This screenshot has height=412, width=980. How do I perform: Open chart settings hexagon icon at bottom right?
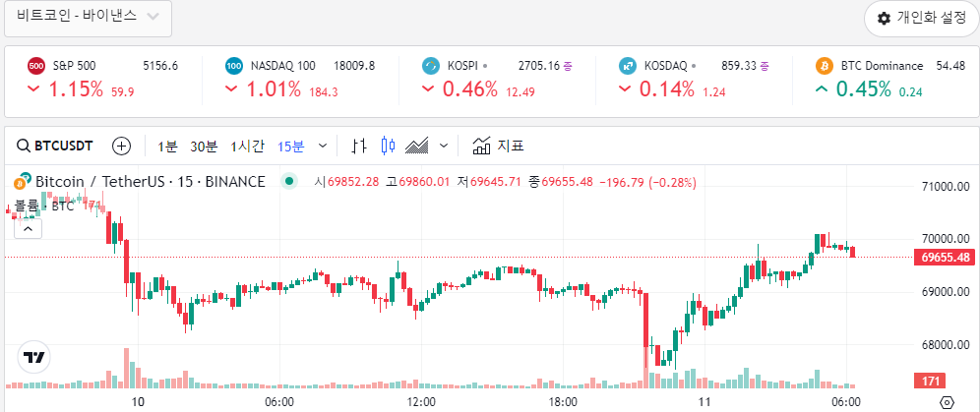click(x=947, y=402)
